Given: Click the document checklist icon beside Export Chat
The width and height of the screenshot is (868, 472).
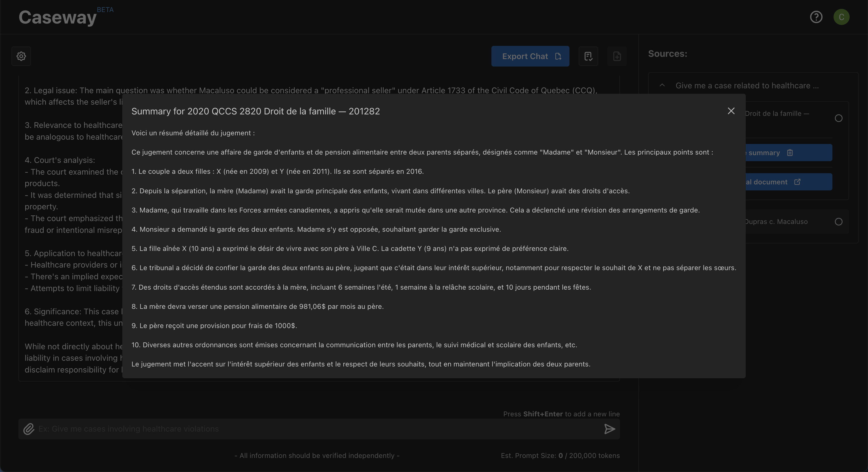Looking at the screenshot, I should click(x=588, y=56).
